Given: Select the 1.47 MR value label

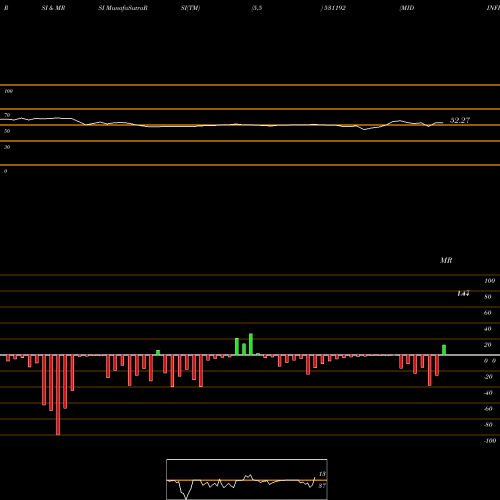Looking at the screenshot, I should pyautogui.click(x=463, y=293).
